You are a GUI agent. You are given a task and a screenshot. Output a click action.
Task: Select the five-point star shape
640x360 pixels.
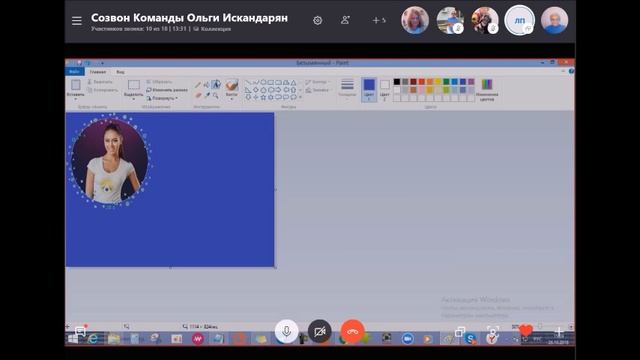[x=263, y=97]
